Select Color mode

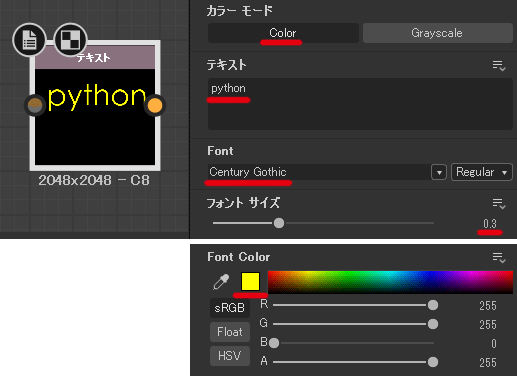pos(283,33)
